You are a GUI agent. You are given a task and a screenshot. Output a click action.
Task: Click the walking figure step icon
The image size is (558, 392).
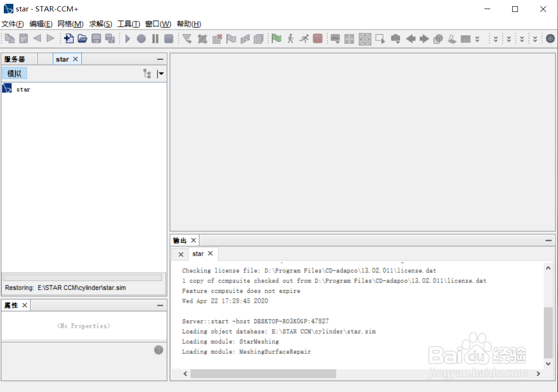coord(291,38)
